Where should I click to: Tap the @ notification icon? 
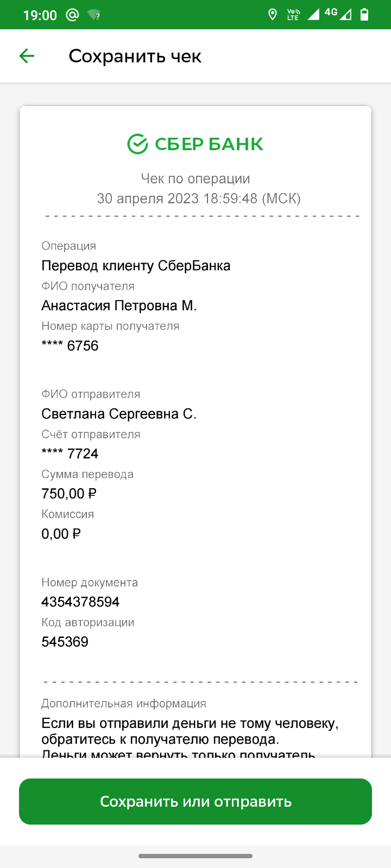pos(72,15)
